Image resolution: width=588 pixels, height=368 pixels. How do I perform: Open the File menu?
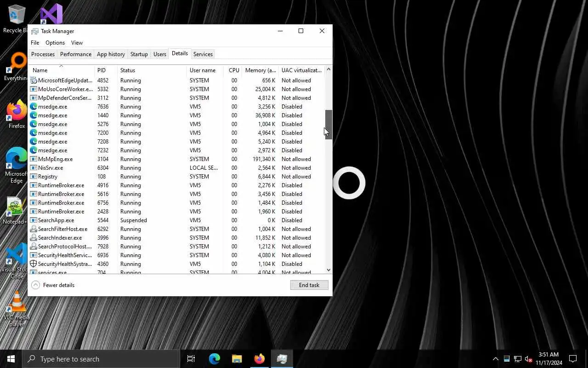pyautogui.click(x=35, y=43)
